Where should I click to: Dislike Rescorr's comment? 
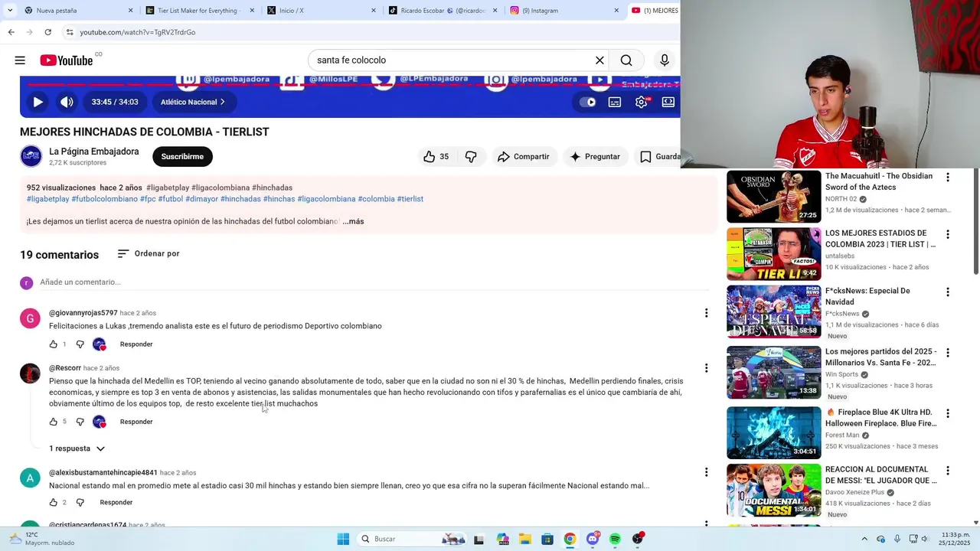click(80, 422)
